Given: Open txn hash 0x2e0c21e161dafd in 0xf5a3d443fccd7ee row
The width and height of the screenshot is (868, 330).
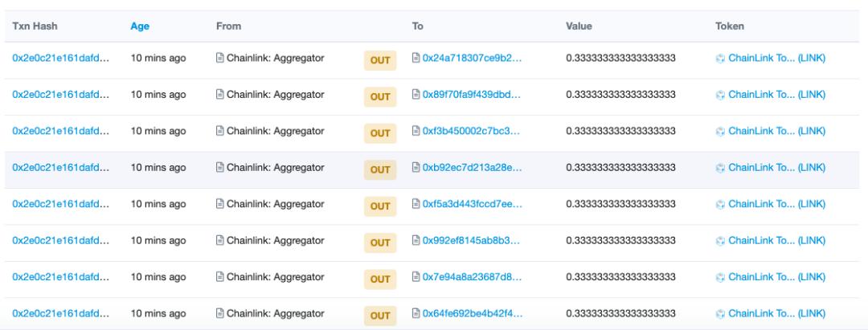Looking at the screenshot, I should pos(61,203).
